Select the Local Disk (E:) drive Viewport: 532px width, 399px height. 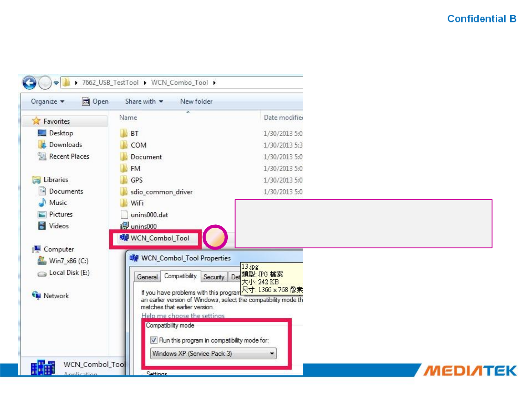click(x=64, y=273)
